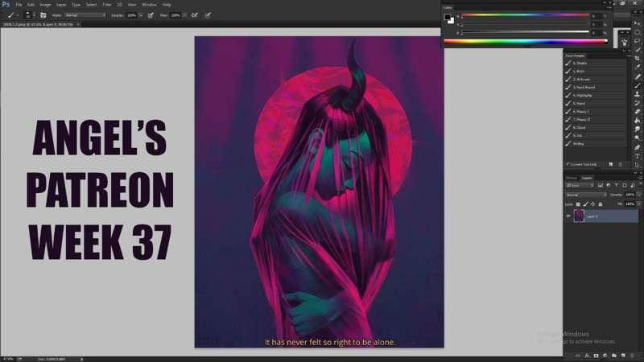This screenshot has height=362, width=644.
Task: Select the '4. Highlights' tool preset
Action: (x=596, y=95)
